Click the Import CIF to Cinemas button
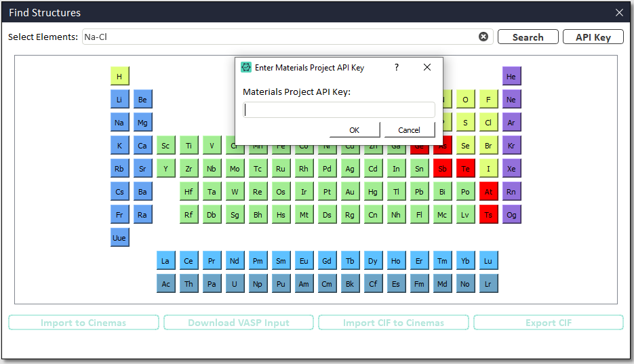Screen dimensions: 634x364 coord(393,323)
